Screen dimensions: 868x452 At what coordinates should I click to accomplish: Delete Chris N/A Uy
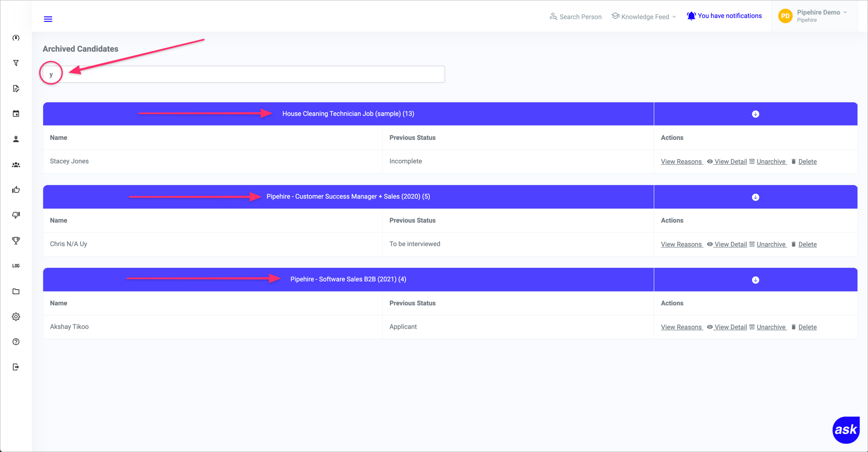coord(804,244)
